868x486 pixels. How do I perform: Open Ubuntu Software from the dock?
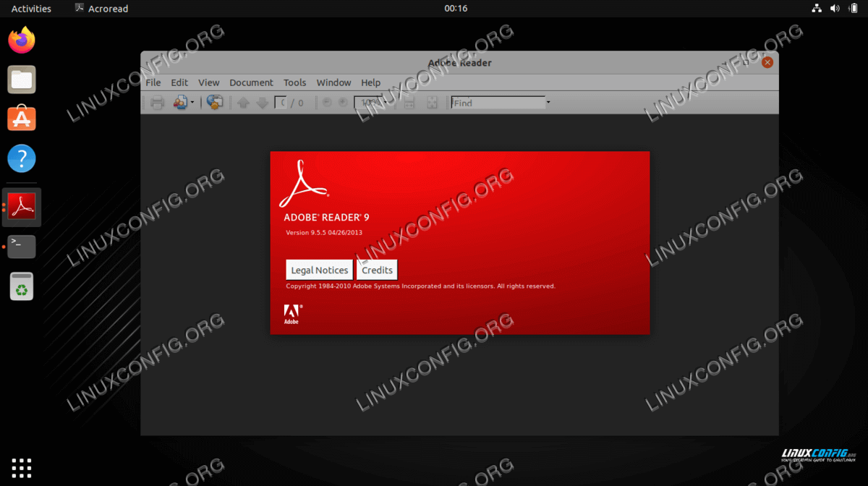point(22,119)
